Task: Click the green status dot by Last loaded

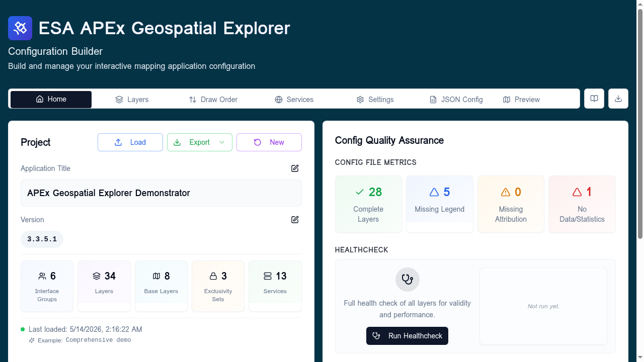Action: point(23,329)
